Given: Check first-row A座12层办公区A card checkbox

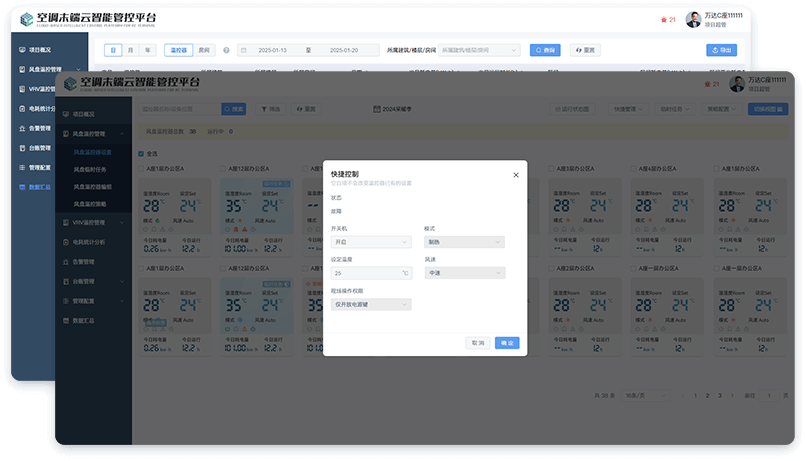Looking at the screenshot, I should (223, 169).
